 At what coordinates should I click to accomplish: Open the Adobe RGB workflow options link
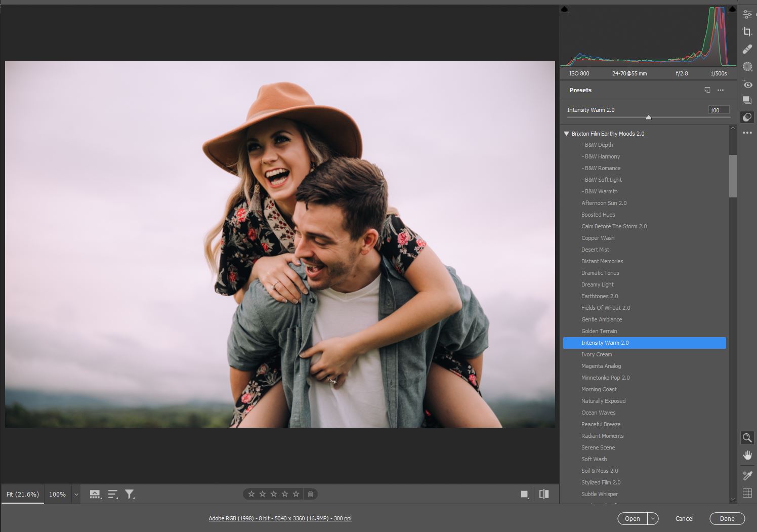pos(280,518)
